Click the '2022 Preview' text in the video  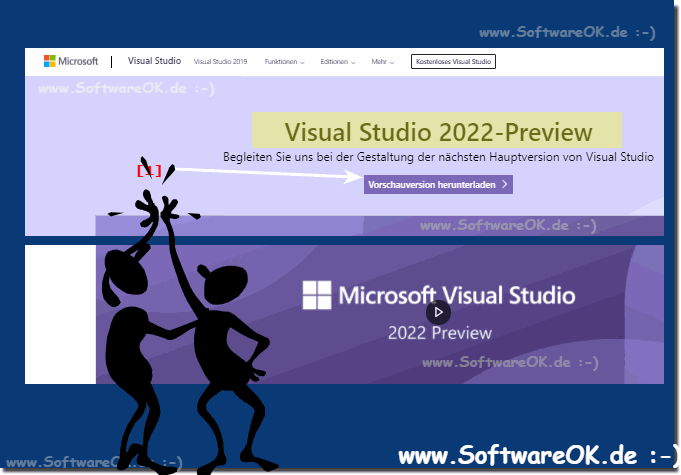(x=440, y=333)
